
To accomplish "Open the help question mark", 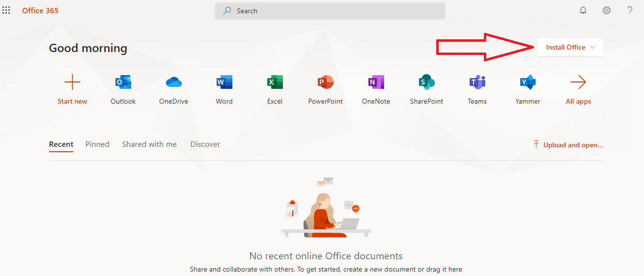I will pos(630,10).
